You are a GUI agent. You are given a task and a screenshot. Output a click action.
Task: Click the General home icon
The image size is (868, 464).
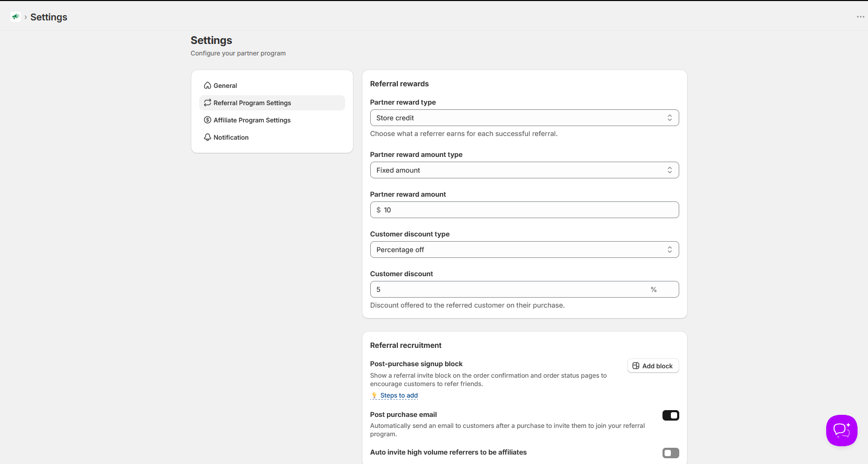coord(208,85)
